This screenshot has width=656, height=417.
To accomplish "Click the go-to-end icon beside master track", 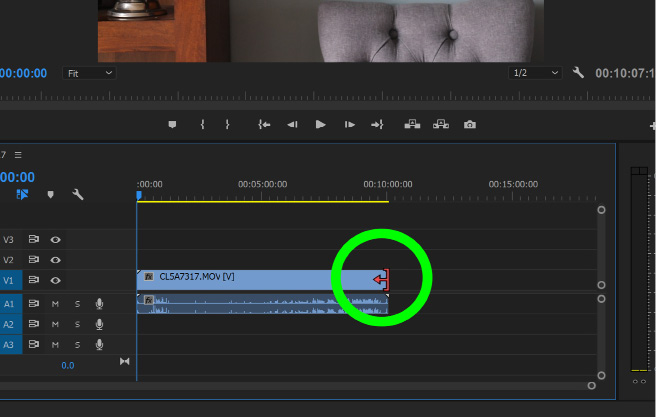I will [124, 361].
